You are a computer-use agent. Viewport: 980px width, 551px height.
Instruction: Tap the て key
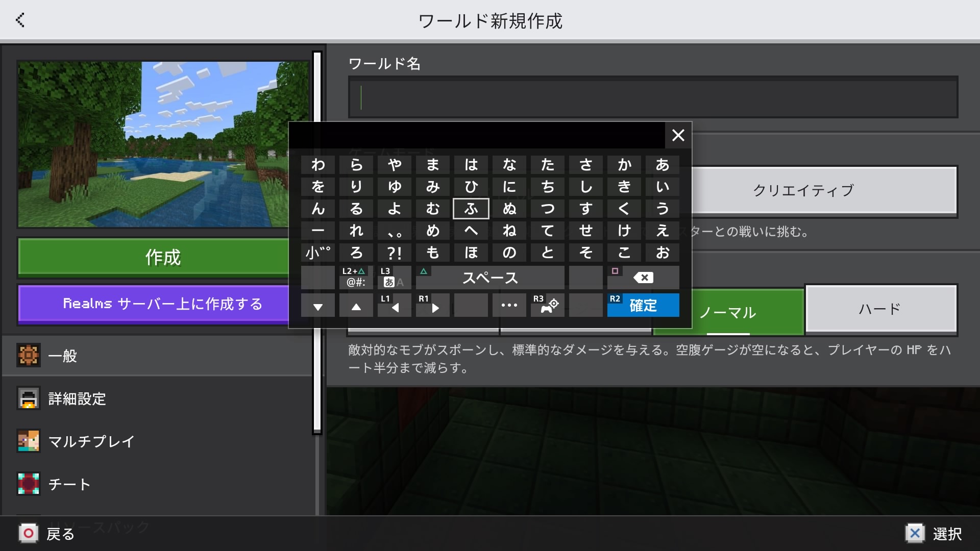click(547, 231)
